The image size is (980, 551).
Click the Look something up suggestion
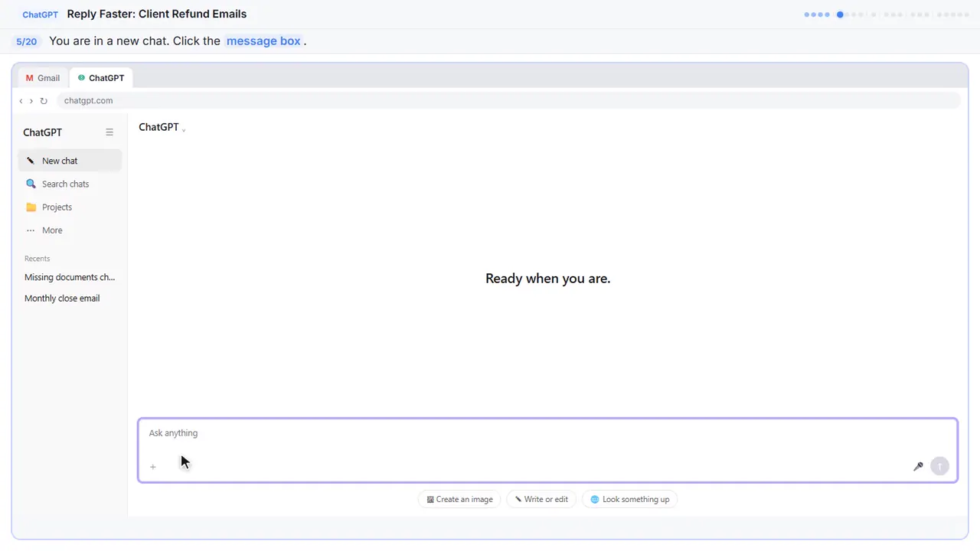(x=630, y=500)
